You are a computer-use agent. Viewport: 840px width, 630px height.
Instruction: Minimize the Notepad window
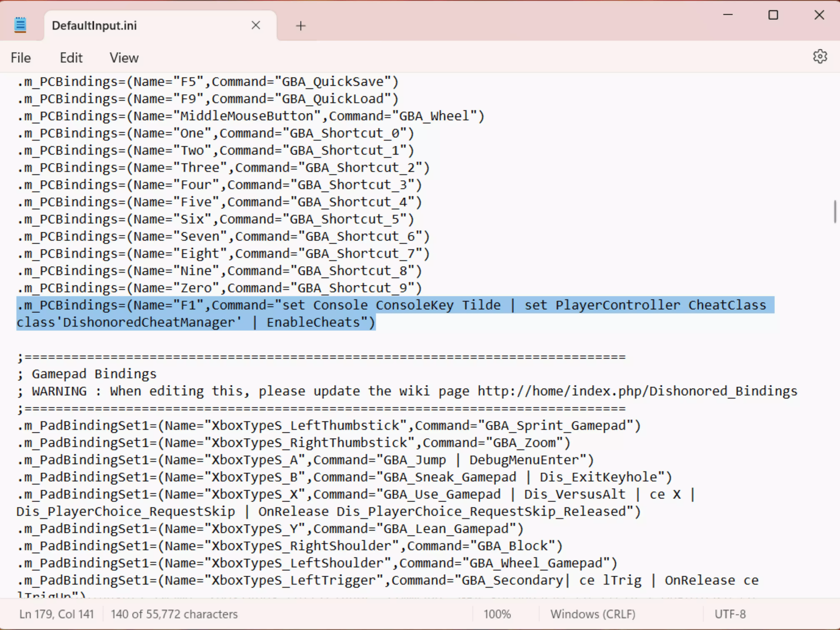pyautogui.click(x=727, y=15)
